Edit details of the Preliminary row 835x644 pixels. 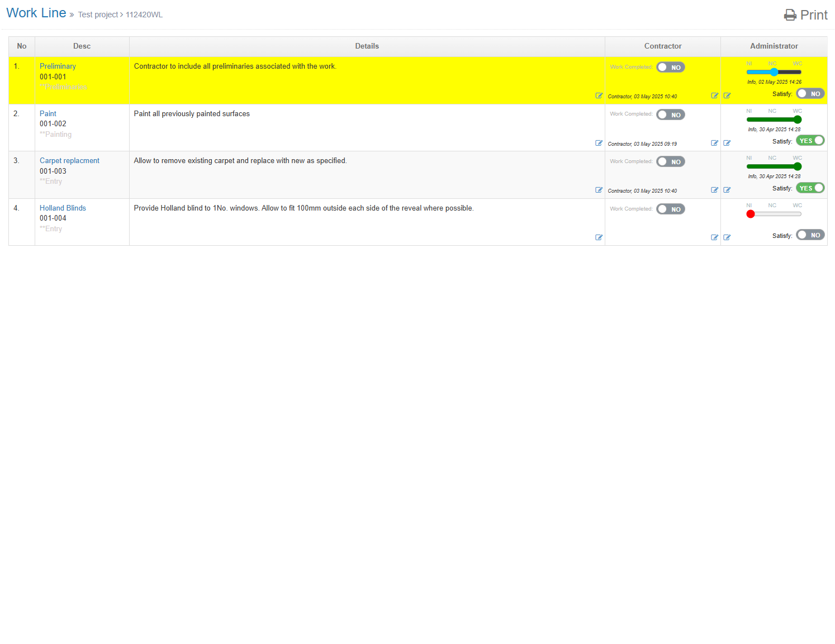point(599,96)
